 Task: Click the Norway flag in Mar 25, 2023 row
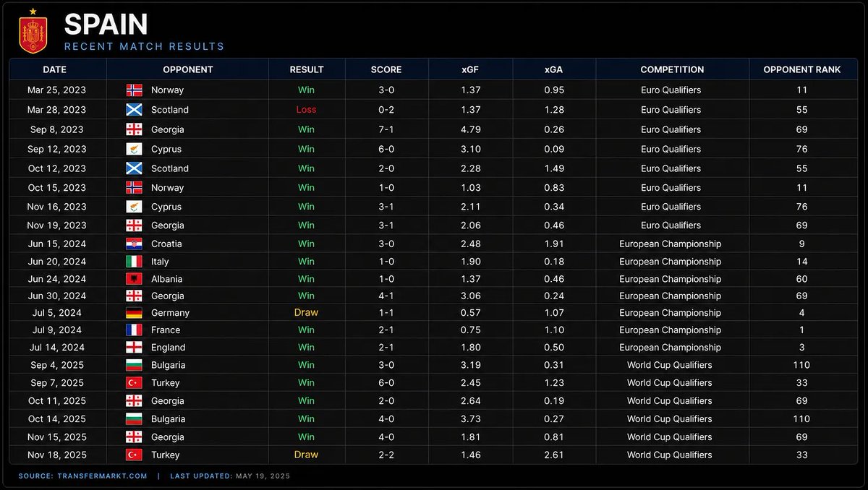coord(135,90)
